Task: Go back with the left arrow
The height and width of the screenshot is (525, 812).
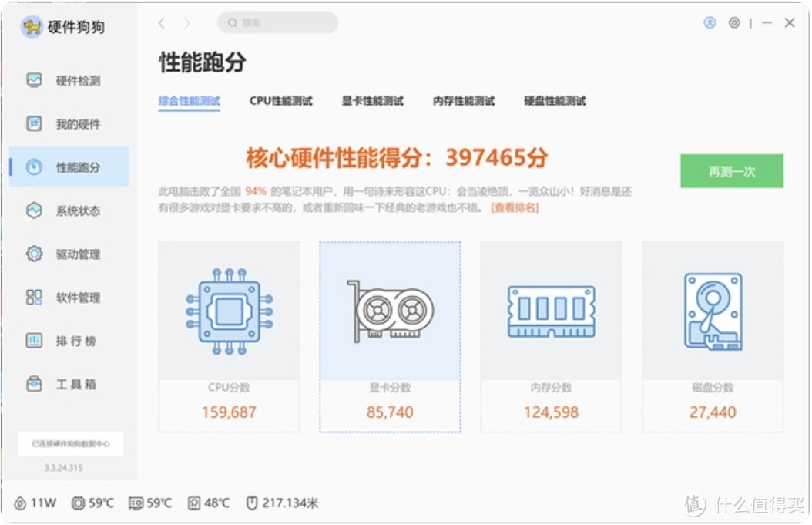Action: click(x=162, y=23)
